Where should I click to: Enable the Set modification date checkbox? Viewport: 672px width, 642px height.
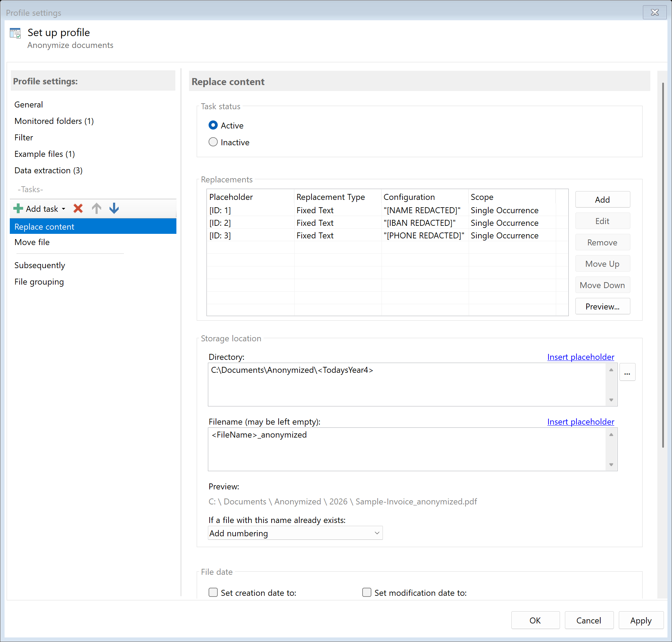(x=366, y=592)
